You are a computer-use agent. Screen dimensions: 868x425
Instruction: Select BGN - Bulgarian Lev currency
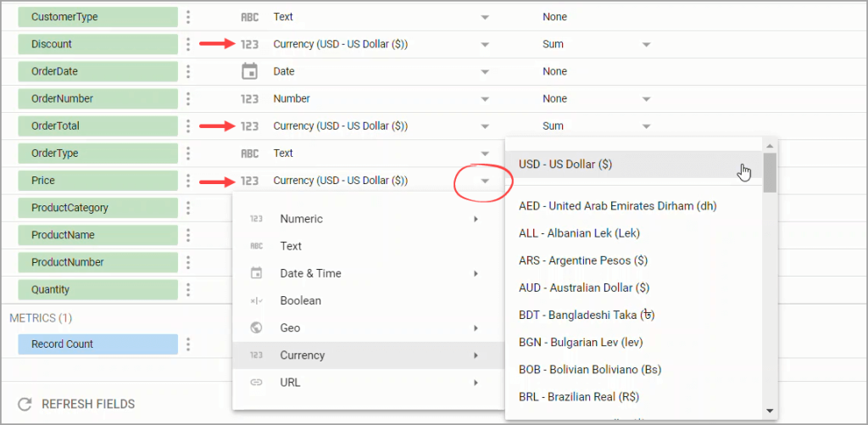(x=634, y=343)
